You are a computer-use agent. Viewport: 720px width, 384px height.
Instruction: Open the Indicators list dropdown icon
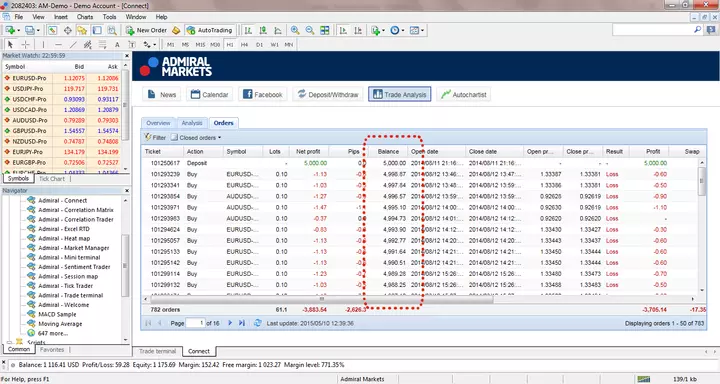pos(377,30)
